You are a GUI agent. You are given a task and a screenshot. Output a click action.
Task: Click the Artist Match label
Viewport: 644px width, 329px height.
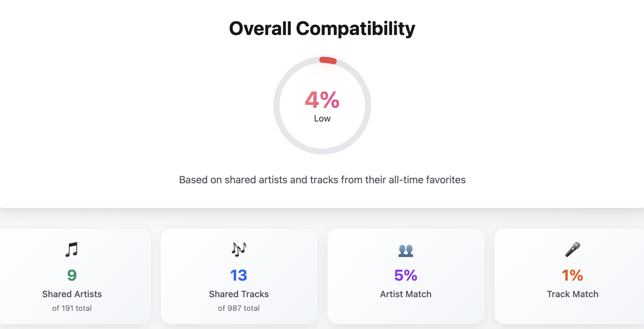pos(406,294)
